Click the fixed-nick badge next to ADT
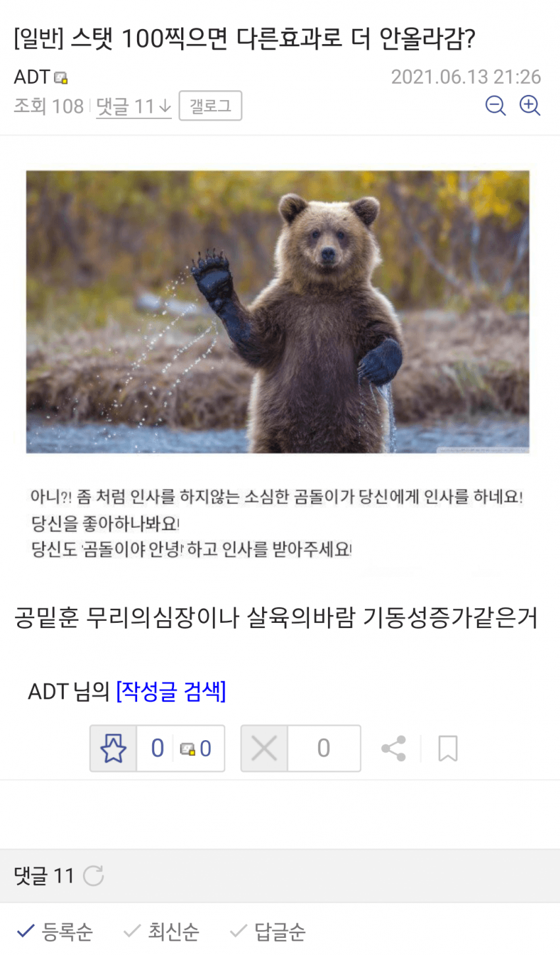The width and height of the screenshot is (560, 955). pos(61,78)
